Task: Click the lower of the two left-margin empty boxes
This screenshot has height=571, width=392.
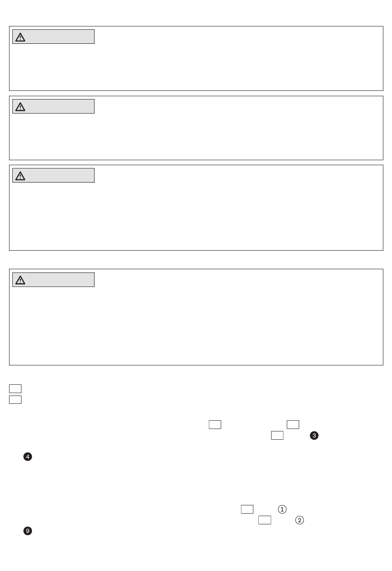Action: [x=15, y=399]
